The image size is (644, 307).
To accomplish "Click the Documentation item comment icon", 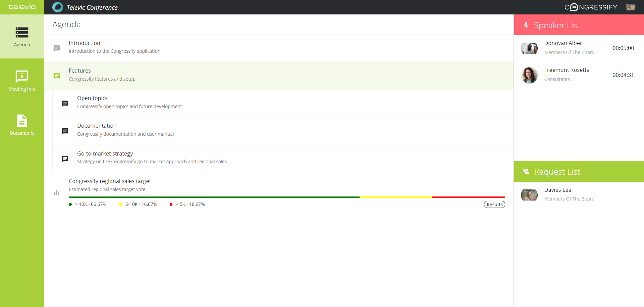I will coord(65,131).
